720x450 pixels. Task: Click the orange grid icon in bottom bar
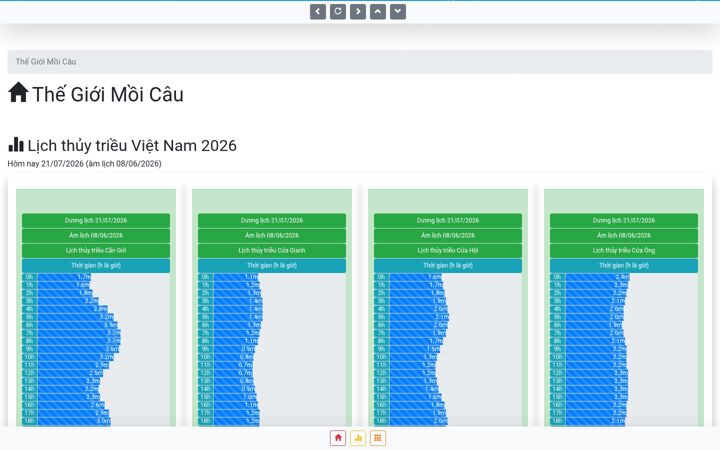[x=377, y=438]
